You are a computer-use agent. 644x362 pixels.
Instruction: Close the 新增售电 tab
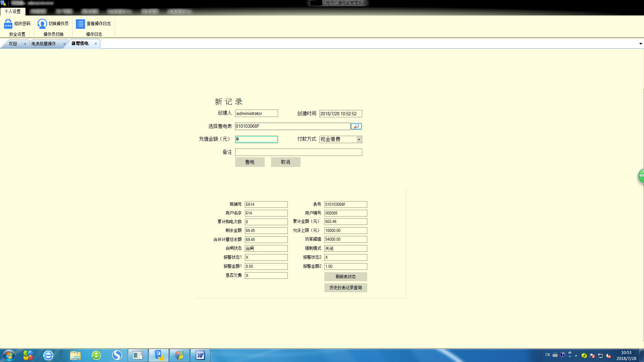(x=96, y=44)
